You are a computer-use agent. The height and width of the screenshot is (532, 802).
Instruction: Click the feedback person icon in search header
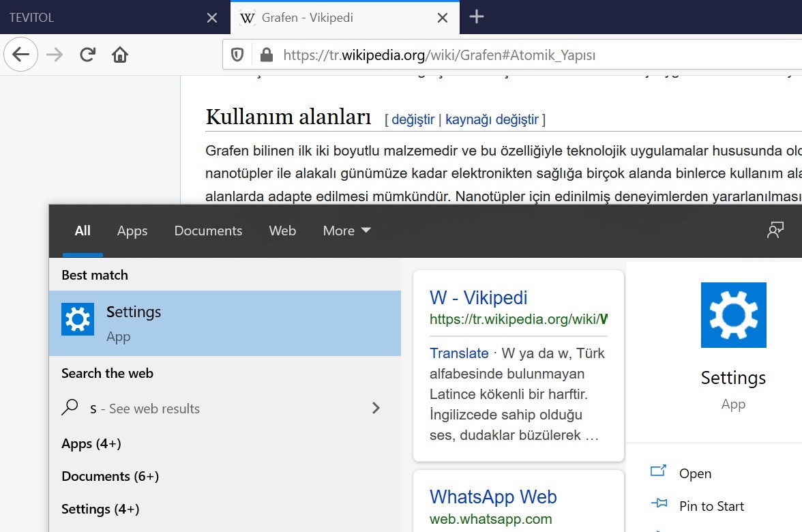(x=775, y=231)
